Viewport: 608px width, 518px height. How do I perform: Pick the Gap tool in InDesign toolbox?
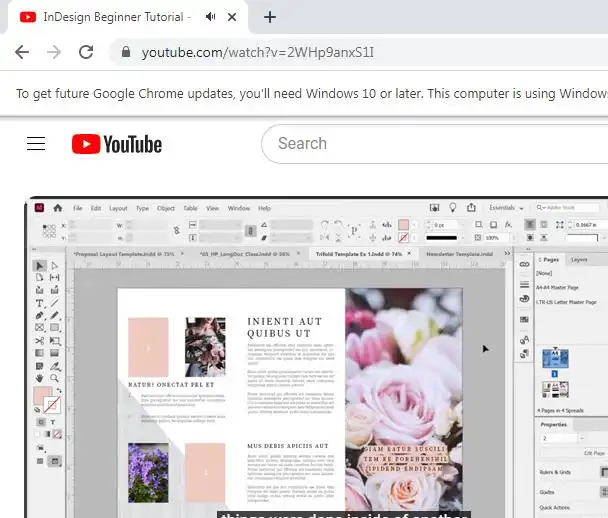[x=55, y=277]
